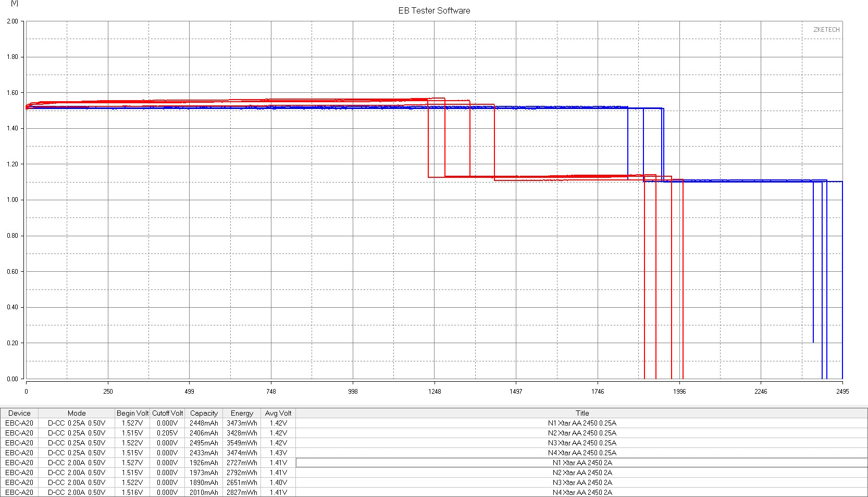Click the Title column header
This screenshot has height=497, width=868.
582,413
